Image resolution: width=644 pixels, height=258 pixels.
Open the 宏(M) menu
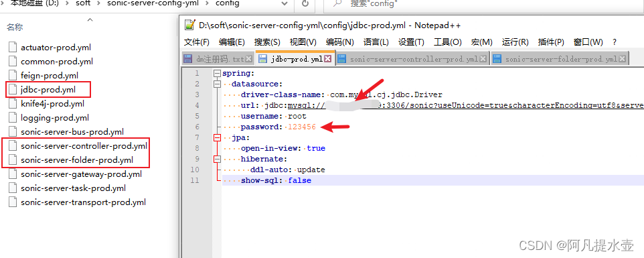482,42
